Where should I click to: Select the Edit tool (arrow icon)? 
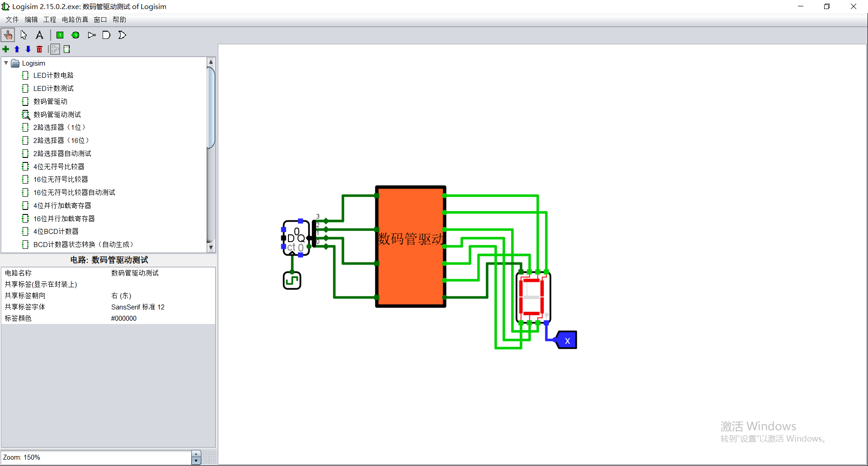[23, 35]
